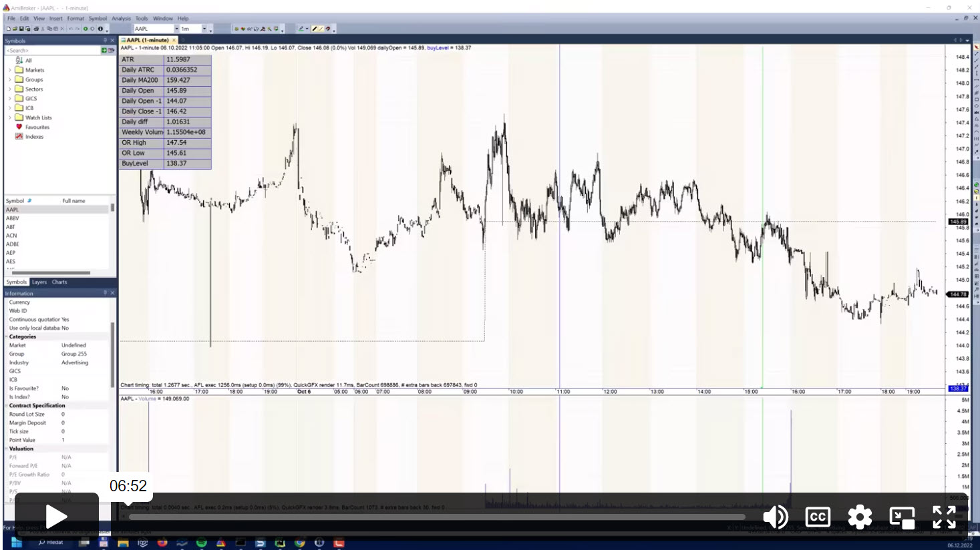Open the Insert menu
Screen dimensions: 980x550
[x=56, y=19]
